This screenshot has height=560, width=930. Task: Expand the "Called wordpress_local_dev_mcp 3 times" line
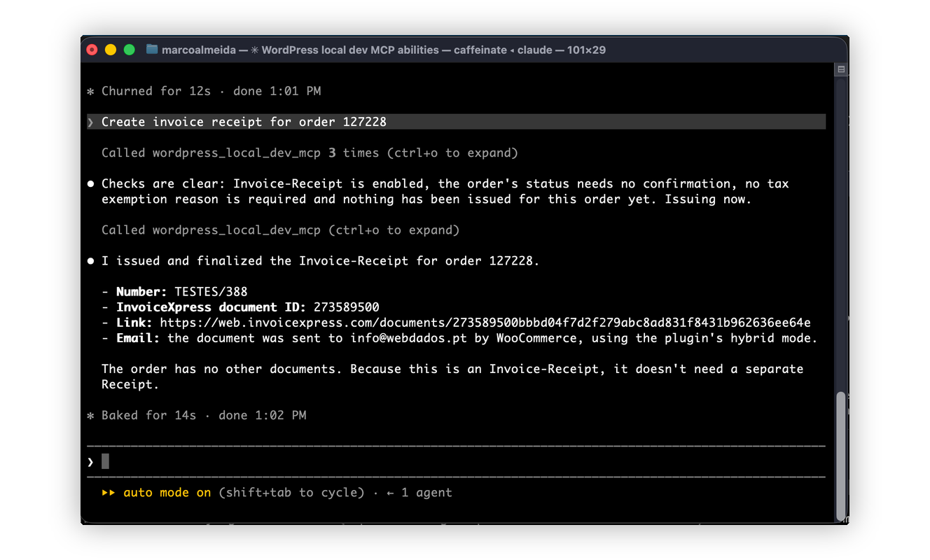point(310,153)
